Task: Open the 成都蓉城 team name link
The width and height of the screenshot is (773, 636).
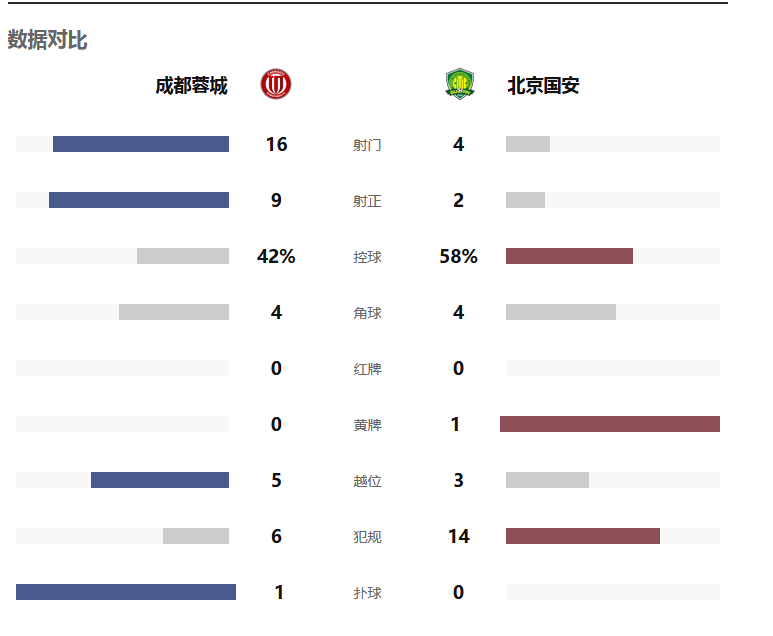Action: [191, 85]
